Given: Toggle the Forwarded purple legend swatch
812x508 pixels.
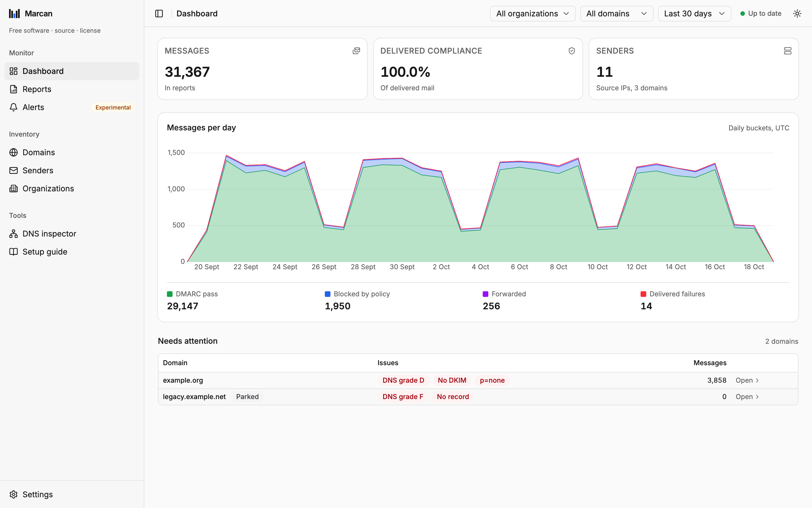Looking at the screenshot, I should click(486, 294).
